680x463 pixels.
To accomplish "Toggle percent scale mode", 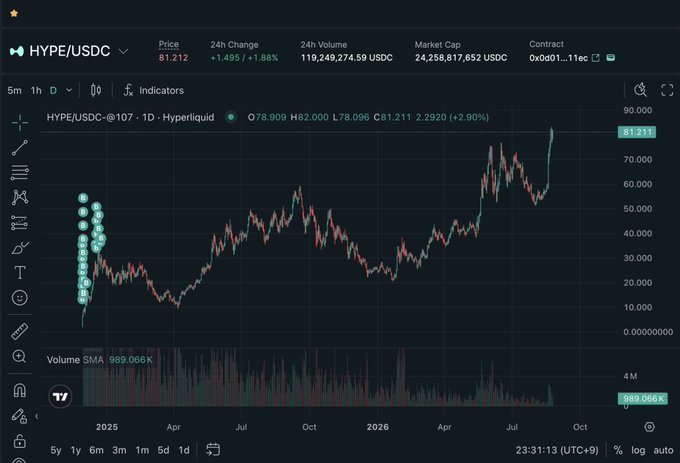I will pos(618,450).
